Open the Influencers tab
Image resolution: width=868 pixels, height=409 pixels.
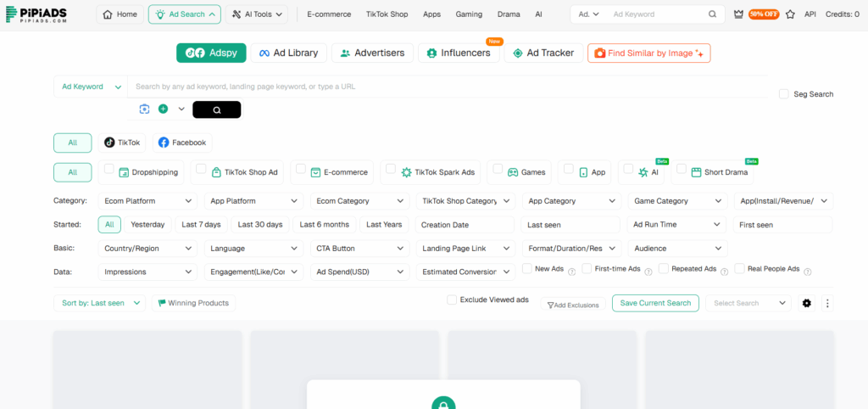[x=458, y=53]
